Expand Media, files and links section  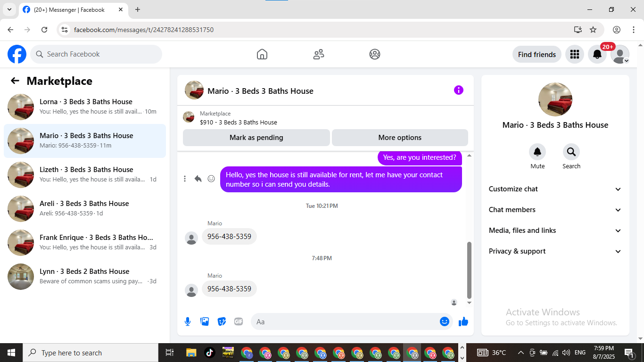(555, 230)
